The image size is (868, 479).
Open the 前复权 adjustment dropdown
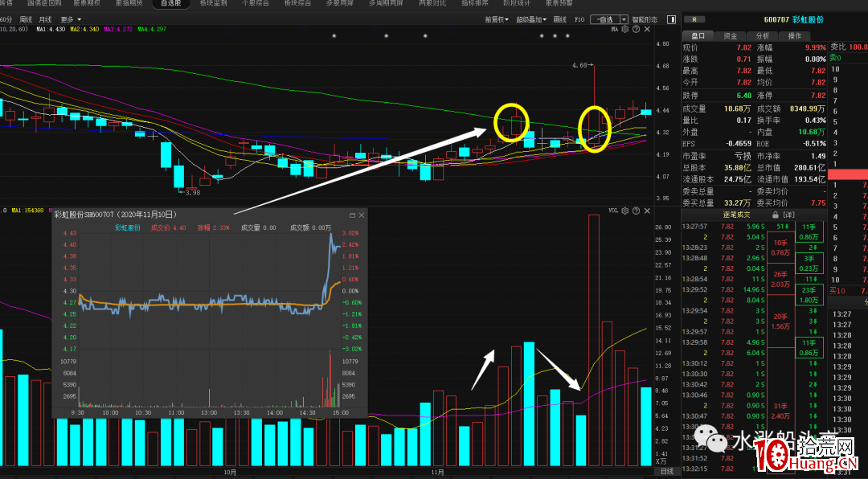496,18
